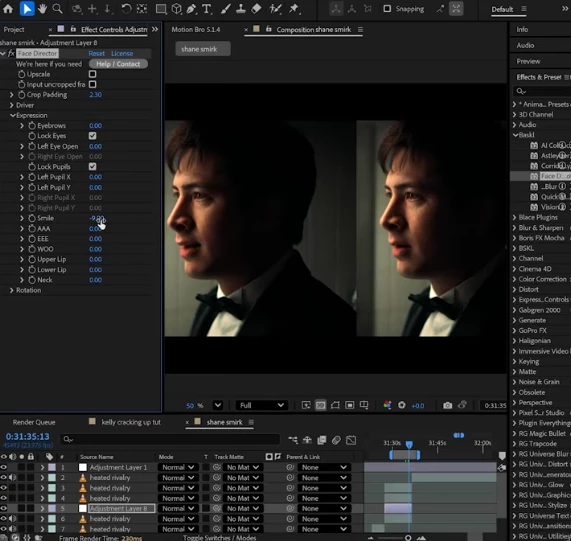Viewport: 571px width, 541px height.
Task: Select the Rectangle shape tool
Action: (x=161, y=9)
